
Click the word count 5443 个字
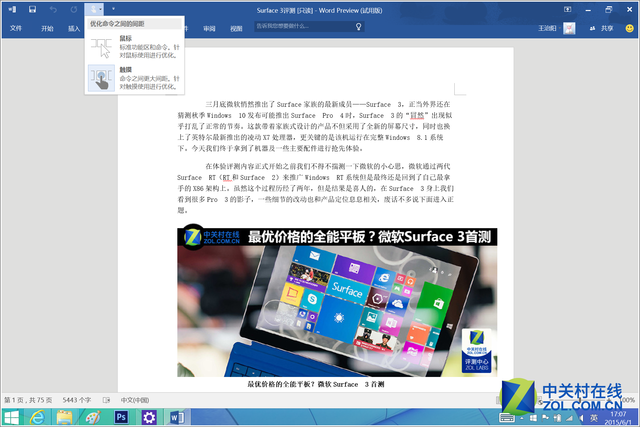point(76,400)
